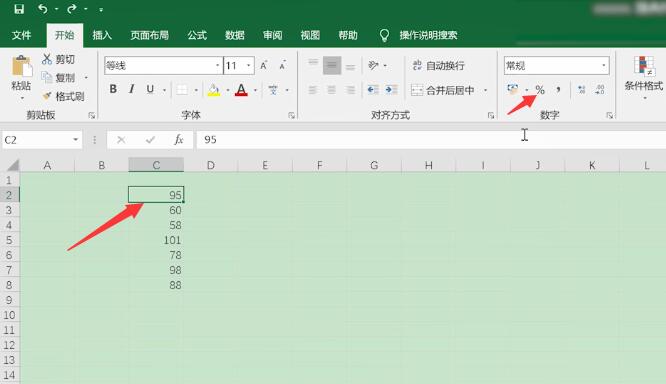The height and width of the screenshot is (384, 666).
Task: Save the workbook from the quick access toolbar
Action: point(19,8)
